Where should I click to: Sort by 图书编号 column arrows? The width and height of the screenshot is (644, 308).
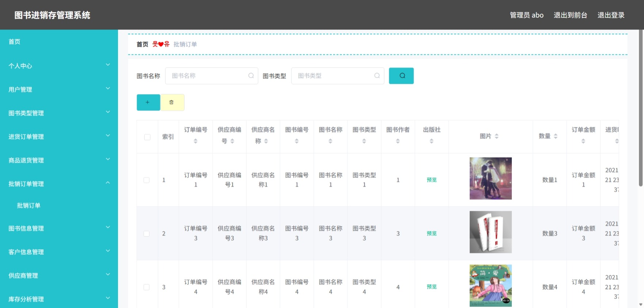coord(297,141)
